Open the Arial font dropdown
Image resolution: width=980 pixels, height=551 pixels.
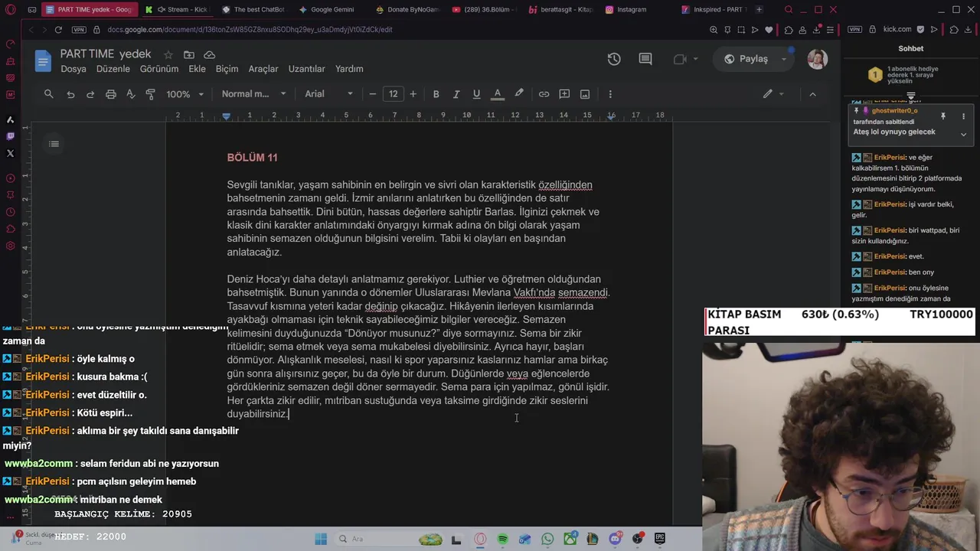329,94
